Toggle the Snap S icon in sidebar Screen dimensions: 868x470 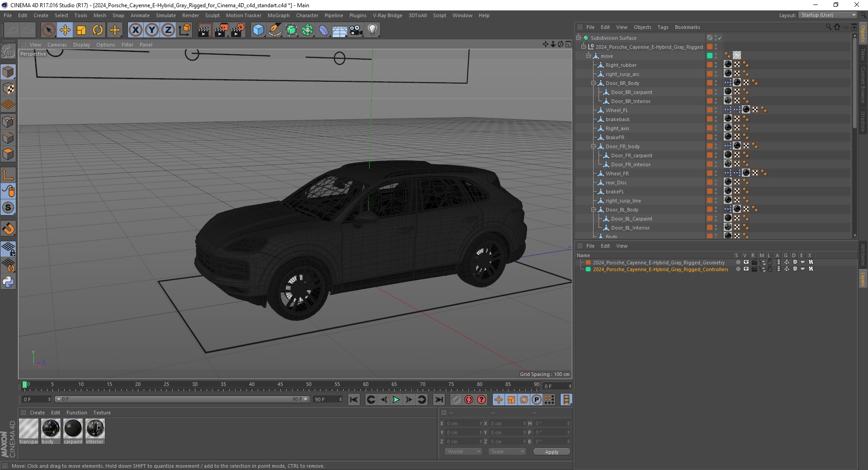pyautogui.click(x=8, y=208)
